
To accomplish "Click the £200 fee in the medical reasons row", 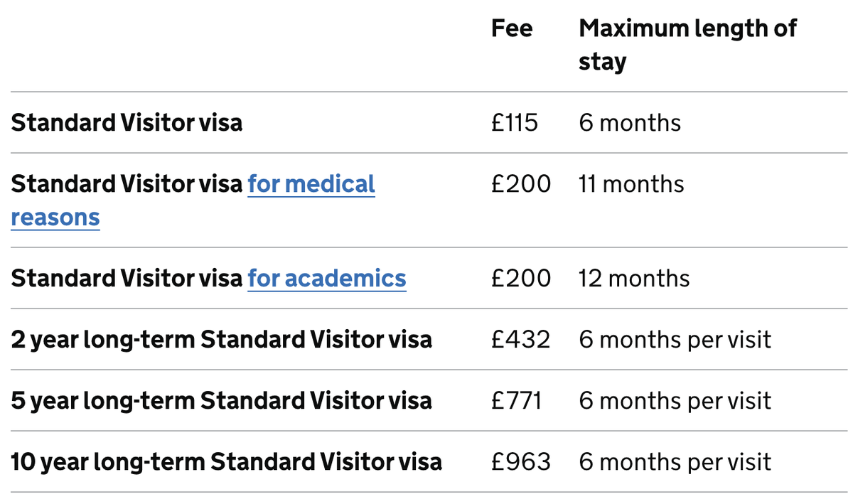I will pyautogui.click(x=520, y=184).
